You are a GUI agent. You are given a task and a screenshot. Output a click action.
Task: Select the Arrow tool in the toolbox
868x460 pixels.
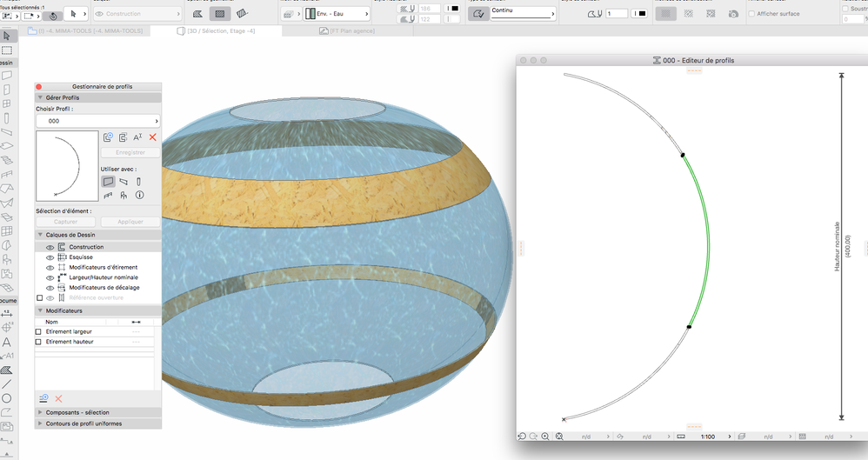tap(7, 37)
